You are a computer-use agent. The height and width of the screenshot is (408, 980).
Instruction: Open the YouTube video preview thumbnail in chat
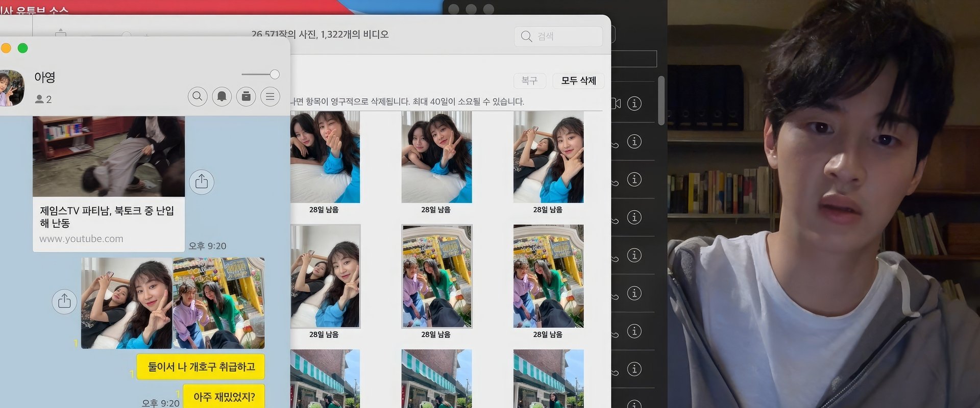(x=109, y=156)
